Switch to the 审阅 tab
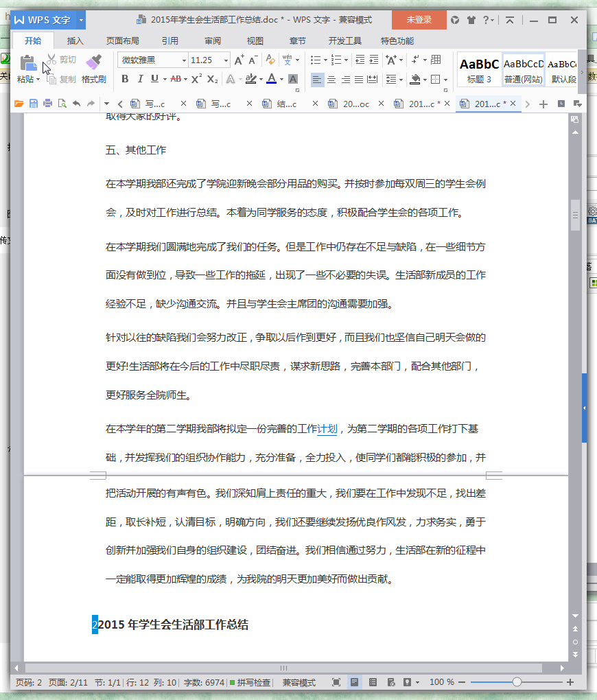The height and width of the screenshot is (700, 597). 213,40
